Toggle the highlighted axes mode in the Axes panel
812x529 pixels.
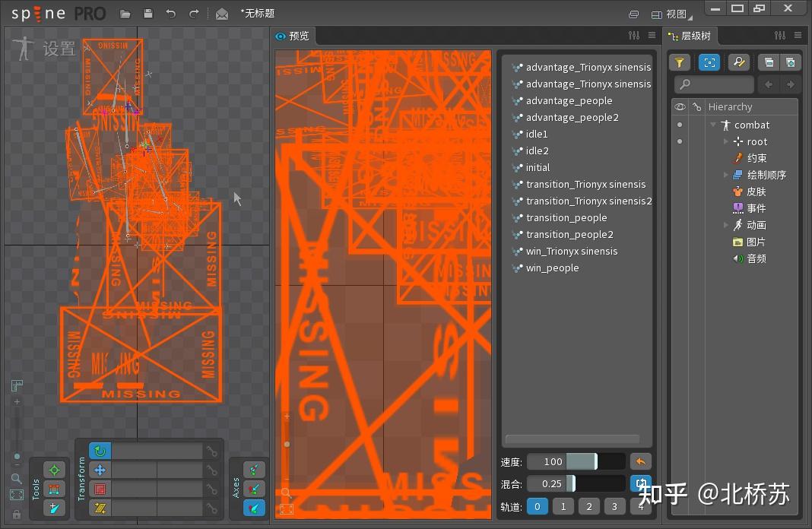pyautogui.click(x=255, y=507)
